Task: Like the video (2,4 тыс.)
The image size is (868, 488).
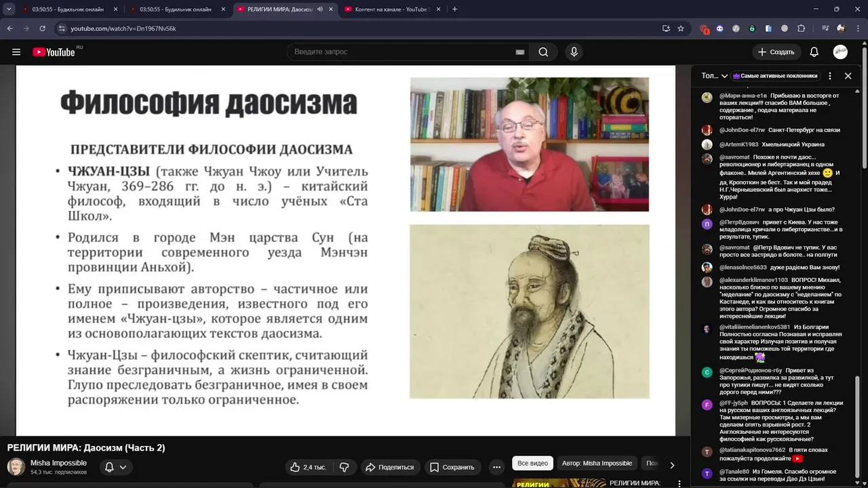Action: click(x=308, y=467)
